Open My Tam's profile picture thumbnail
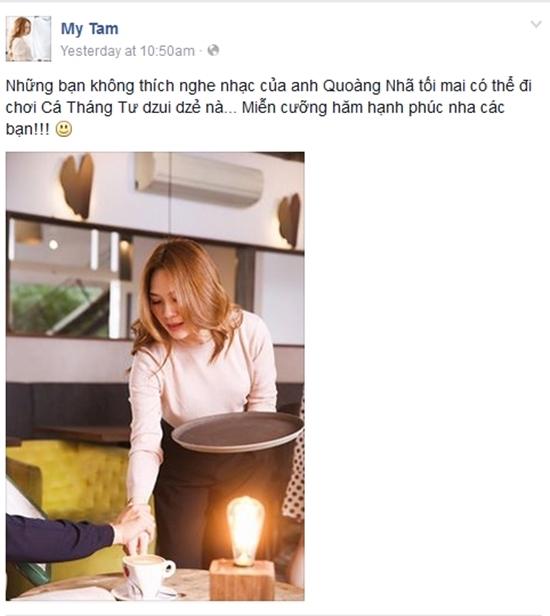Image resolution: width=550 pixels, height=616 pixels. 28,38
